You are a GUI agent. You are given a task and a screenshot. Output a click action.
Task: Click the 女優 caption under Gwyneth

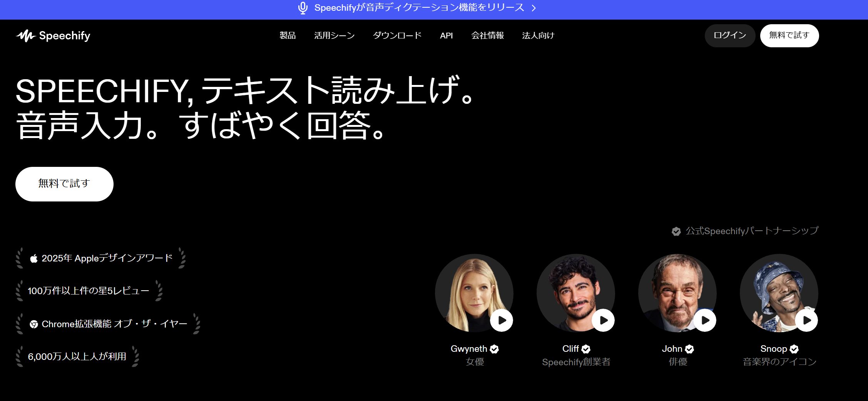click(475, 362)
